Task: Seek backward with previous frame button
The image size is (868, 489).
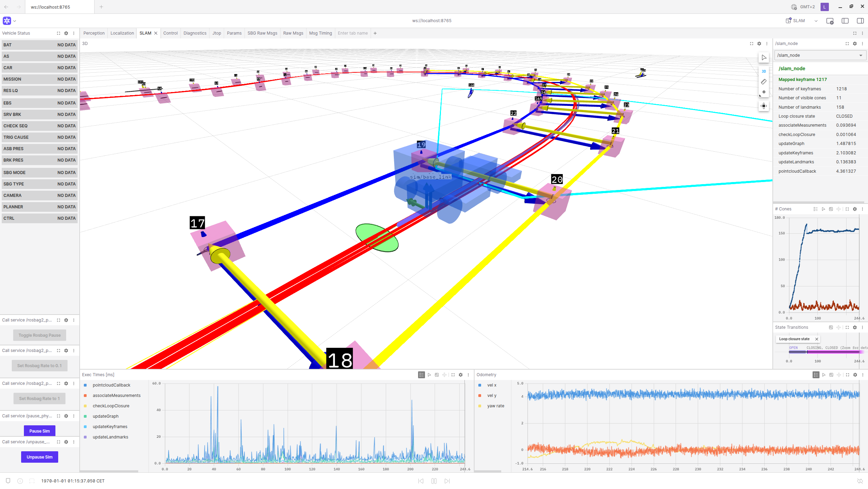Action: [421, 481]
